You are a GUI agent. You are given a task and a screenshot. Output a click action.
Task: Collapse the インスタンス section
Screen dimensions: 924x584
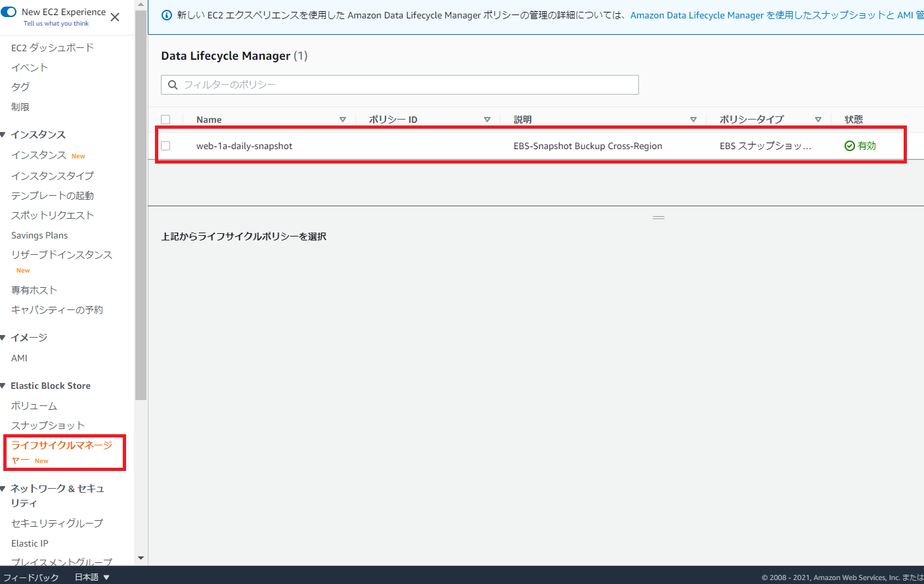pyautogui.click(x=3, y=135)
